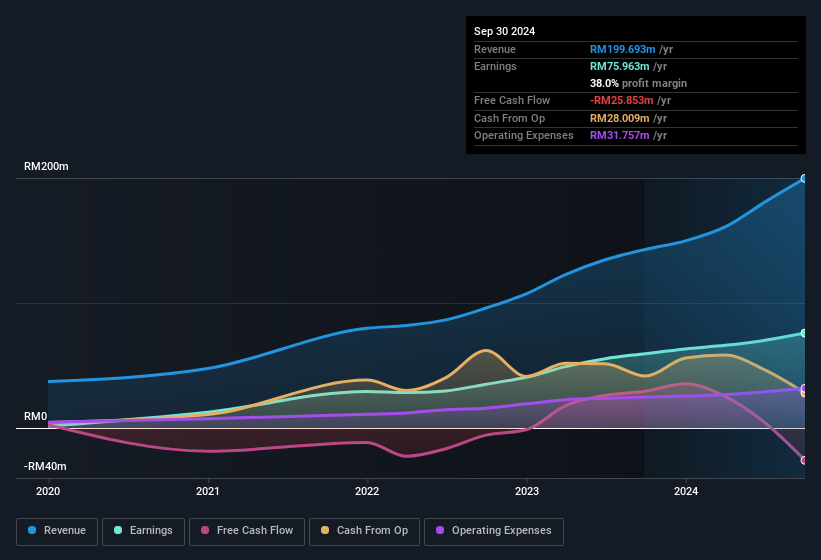This screenshot has height=560, width=821.
Task: Click the -RM25.853m free cash flow value
Action: point(622,100)
